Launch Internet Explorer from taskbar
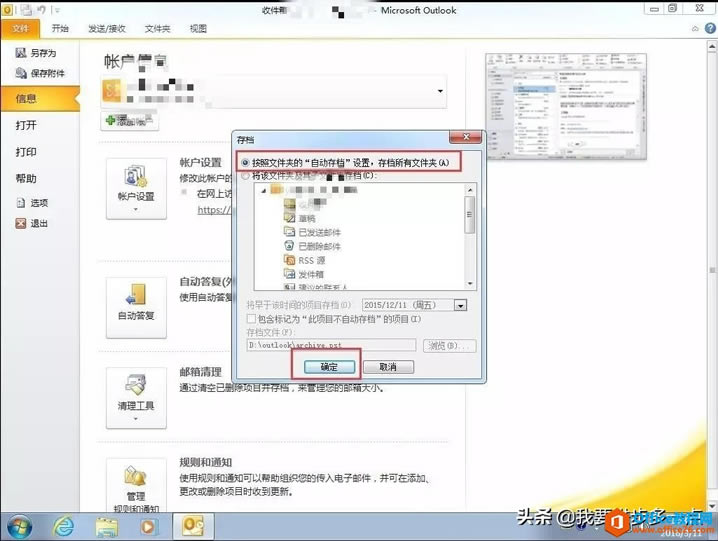 pos(63,527)
